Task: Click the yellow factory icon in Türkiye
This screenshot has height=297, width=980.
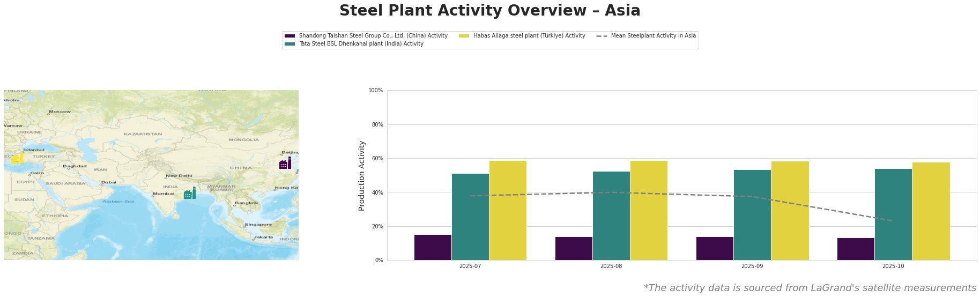Action: (17, 158)
